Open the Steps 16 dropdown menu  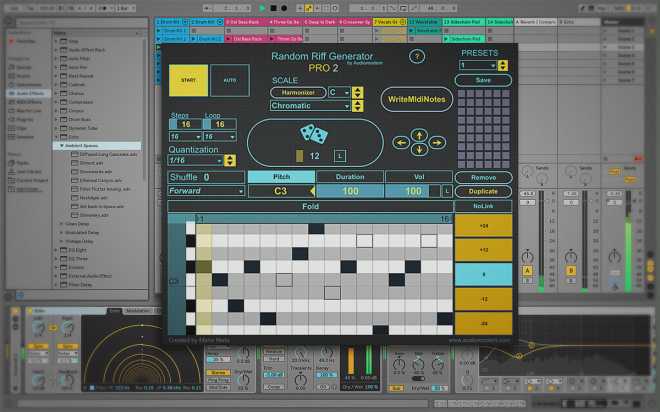[185, 137]
